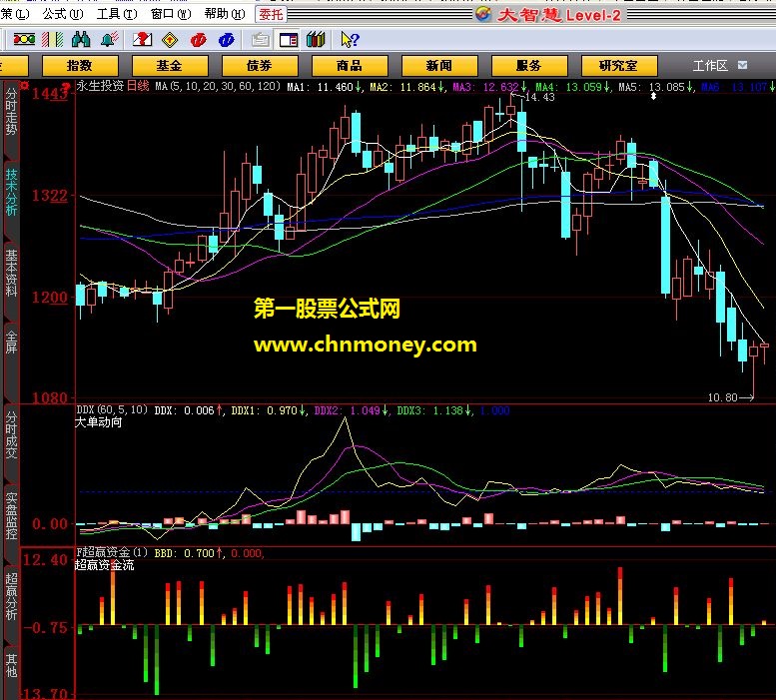Click the 新闻 category button
Image resolution: width=776 pixels, height=700 pixels.
pyautogui.click(x=439, y=66)
